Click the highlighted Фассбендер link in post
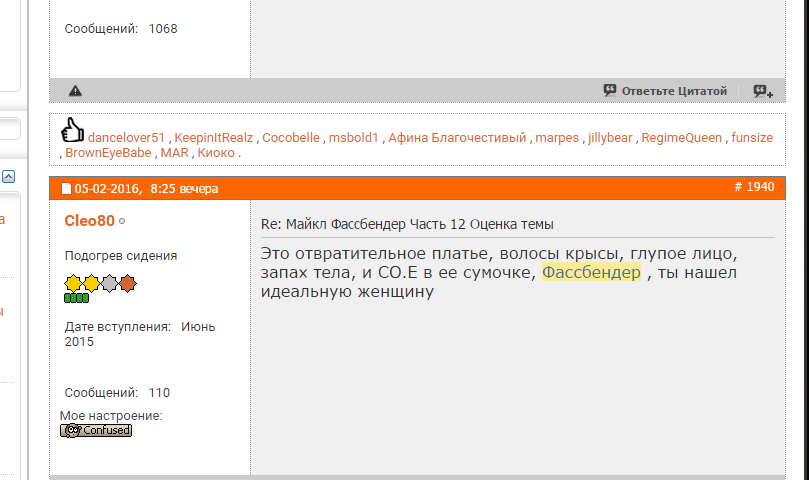Viewport: 809px width, 480px height. point(591,272)
